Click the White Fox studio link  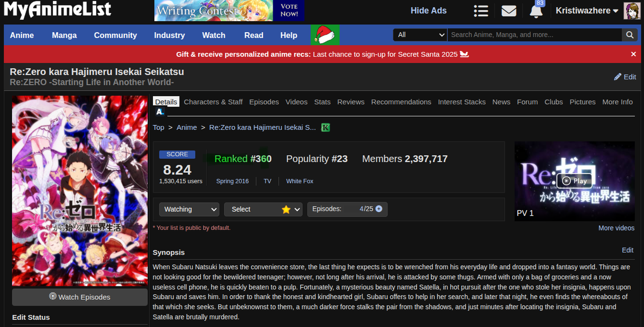click(300, 181)
